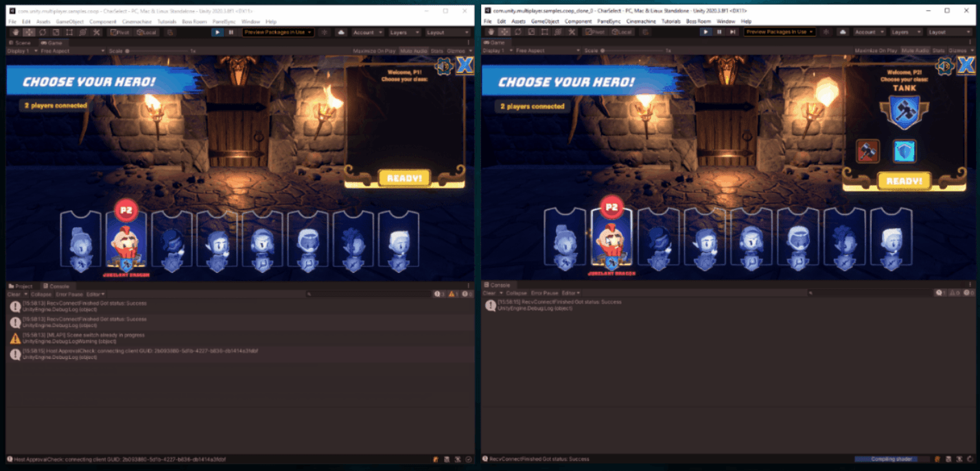Open the Layout dropdown in the host editor toolbar

click(x=446, y=32)
